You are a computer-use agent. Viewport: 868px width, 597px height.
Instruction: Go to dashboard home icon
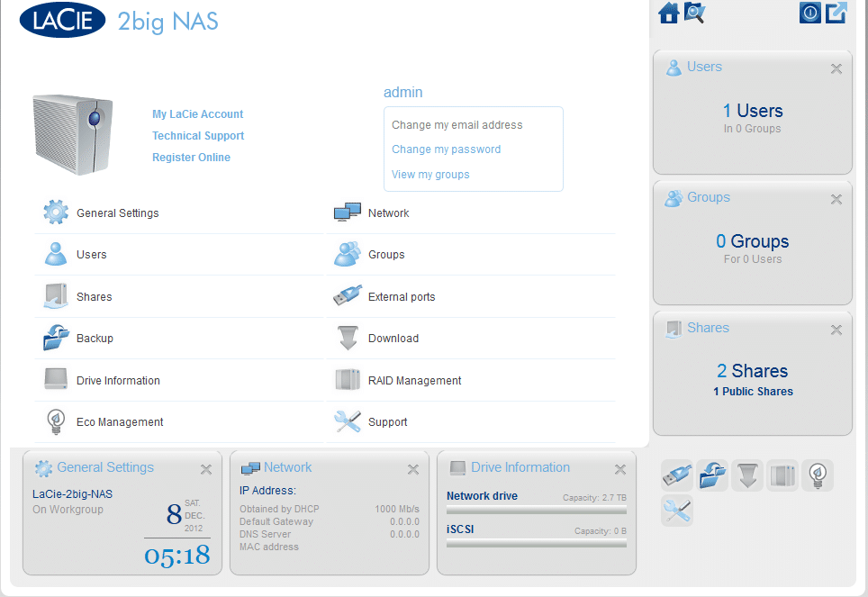tap(669, 13)
